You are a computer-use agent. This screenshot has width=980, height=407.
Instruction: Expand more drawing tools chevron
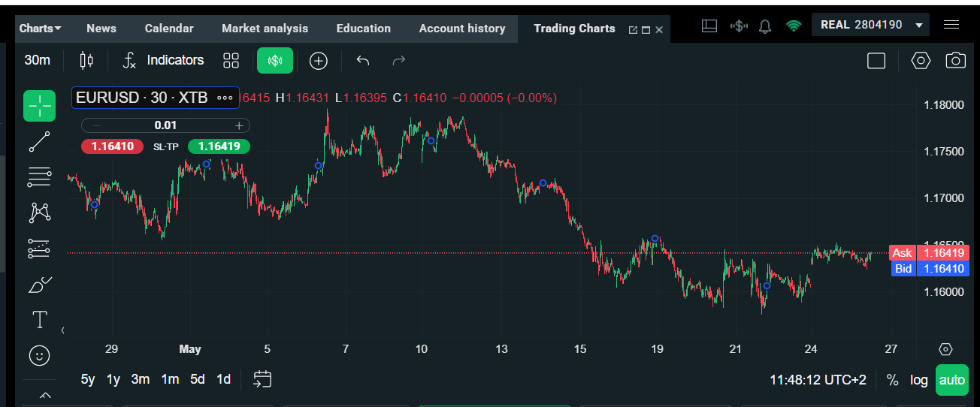(x=44, y=395)
